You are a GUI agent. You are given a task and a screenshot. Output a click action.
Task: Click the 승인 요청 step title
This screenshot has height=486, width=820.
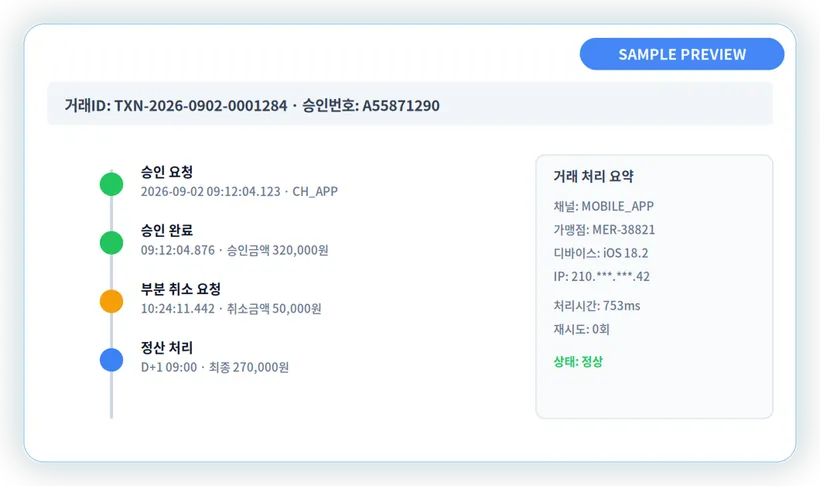click(x=167, y=172)
